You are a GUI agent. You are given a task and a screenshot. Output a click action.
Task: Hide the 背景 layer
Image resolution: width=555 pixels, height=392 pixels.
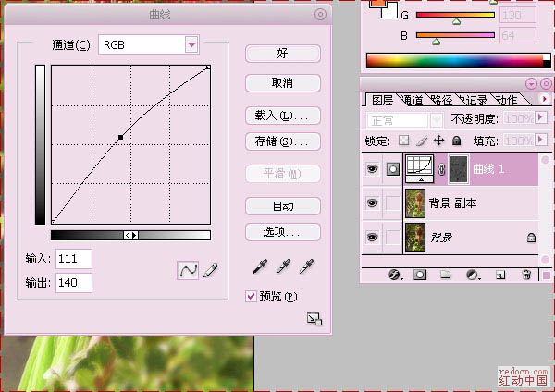(x=372, y=237)
